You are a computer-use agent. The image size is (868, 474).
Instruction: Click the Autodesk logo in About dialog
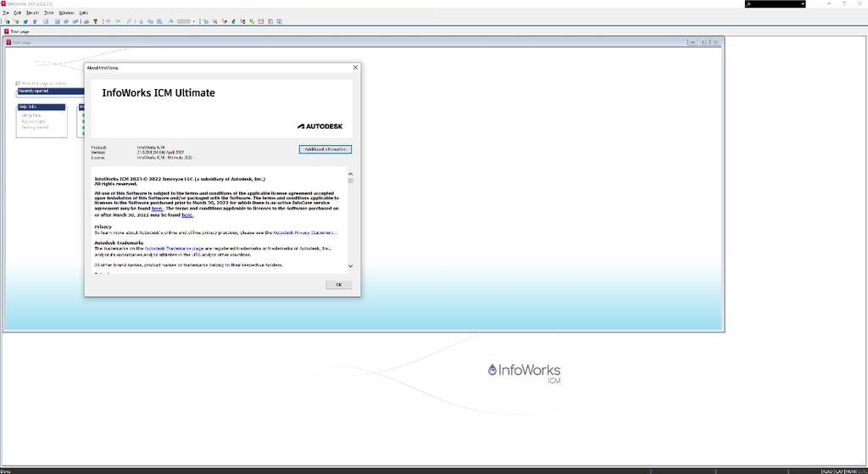[320, 126]
